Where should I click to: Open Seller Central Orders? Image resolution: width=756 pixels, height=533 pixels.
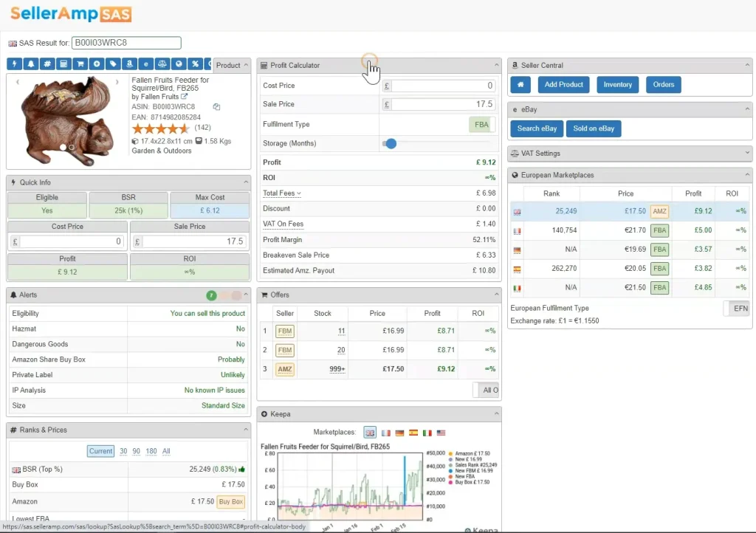[664, 85]
